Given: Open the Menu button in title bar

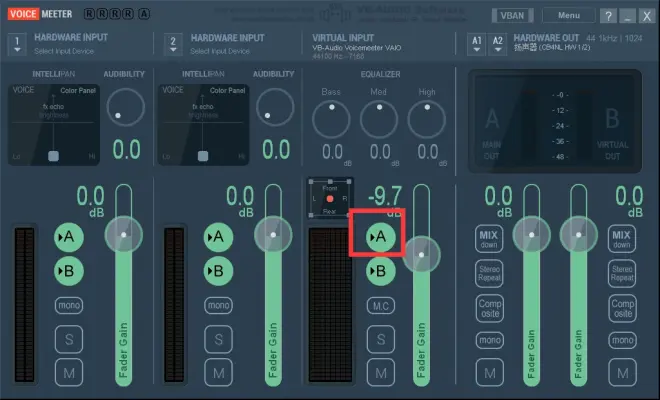Looking at the screenshot, I should pyautogui.click(x=569, y=16).
